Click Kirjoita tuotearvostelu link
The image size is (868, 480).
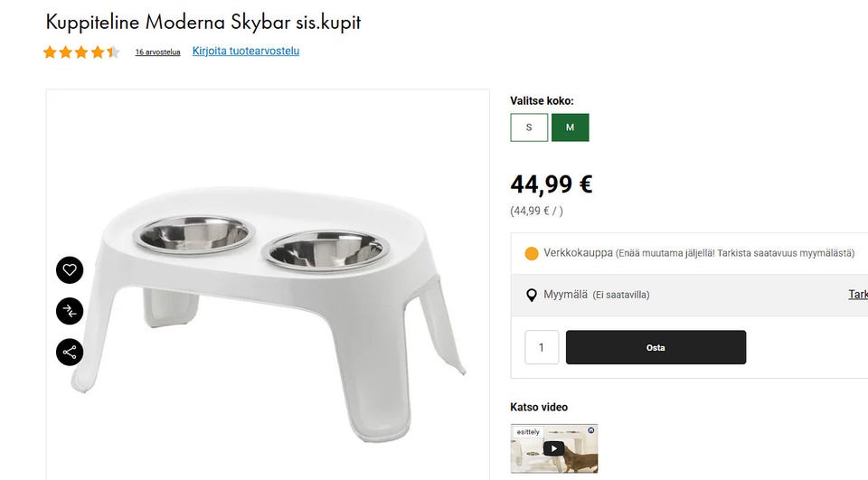coord(246,51)
